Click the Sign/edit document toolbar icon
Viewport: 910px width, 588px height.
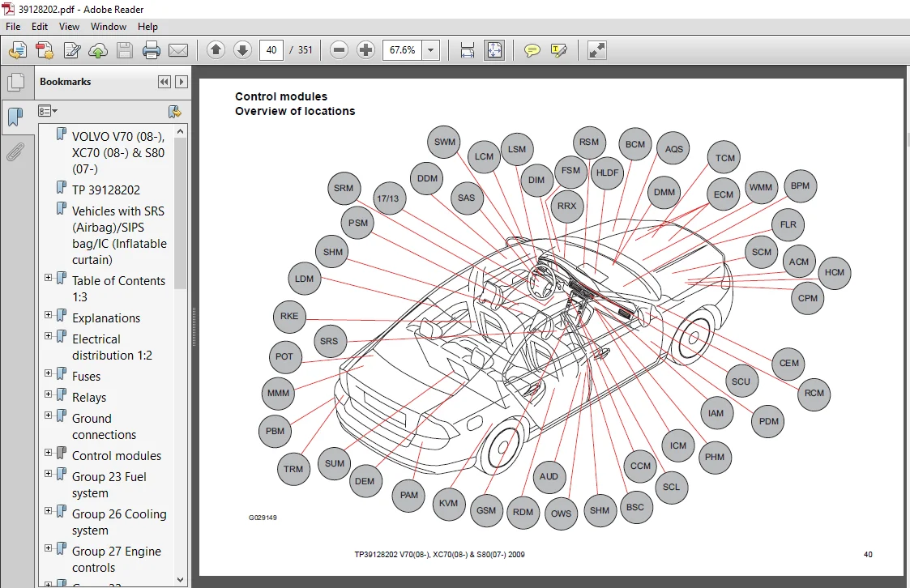[72, 50]
